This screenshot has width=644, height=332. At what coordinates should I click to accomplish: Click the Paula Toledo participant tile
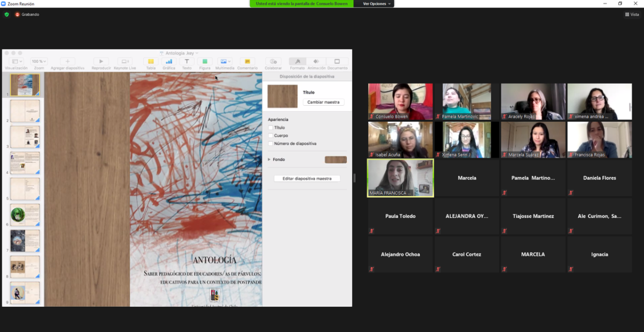pyautogui.click(x=400, y=216)
